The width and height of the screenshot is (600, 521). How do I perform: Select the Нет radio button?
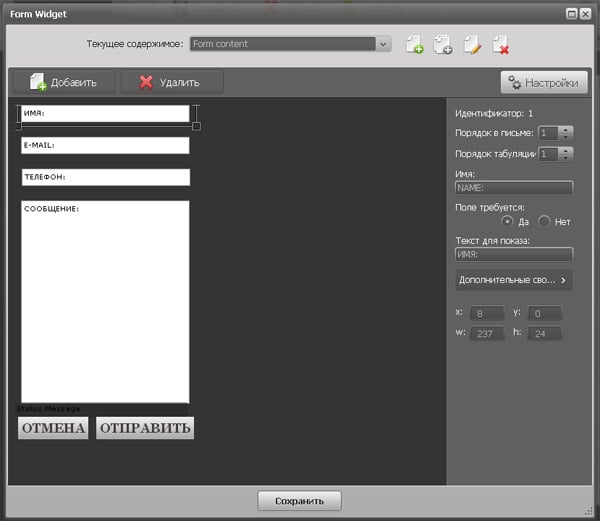(545, 221)
